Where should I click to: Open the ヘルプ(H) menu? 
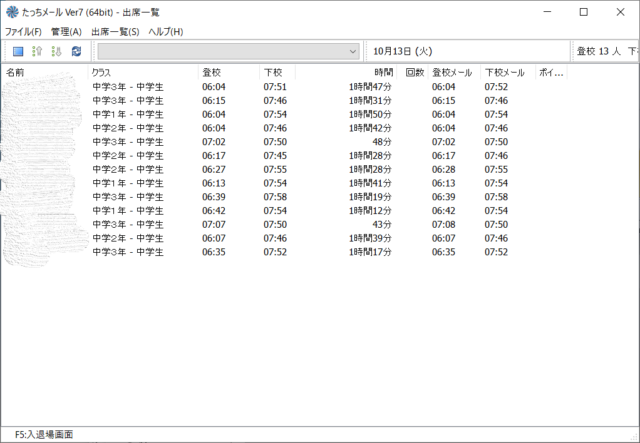click(x=166, y=32)
